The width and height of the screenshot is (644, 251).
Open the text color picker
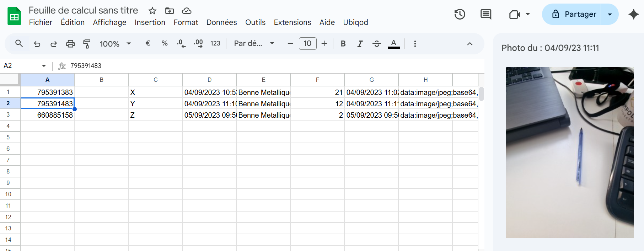click(x=393, y=44)
